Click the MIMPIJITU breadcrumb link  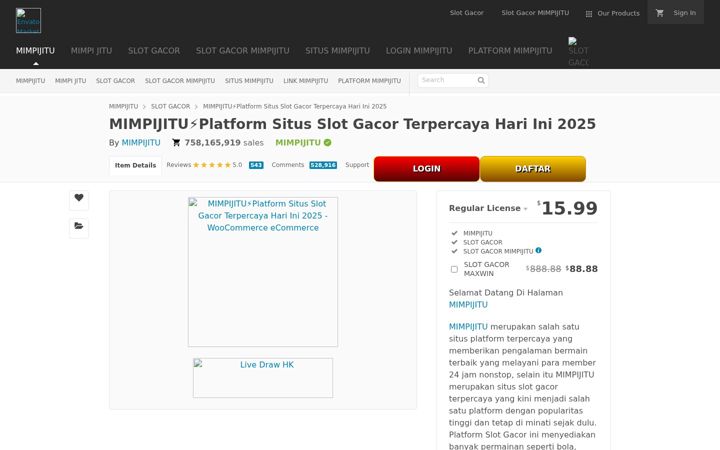123,107
